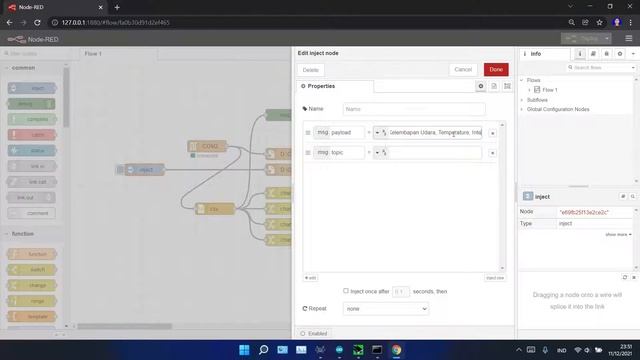Click the add property button

(310, 278)
